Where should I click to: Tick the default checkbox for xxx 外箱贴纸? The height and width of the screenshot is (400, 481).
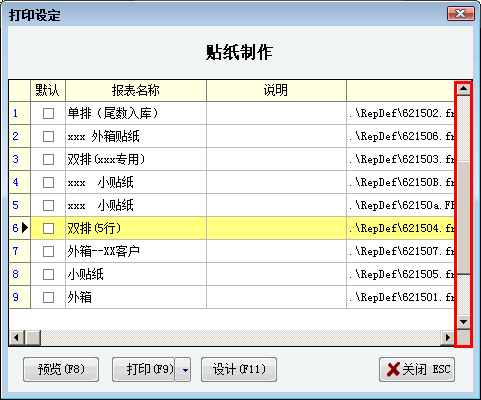point(48,136)
